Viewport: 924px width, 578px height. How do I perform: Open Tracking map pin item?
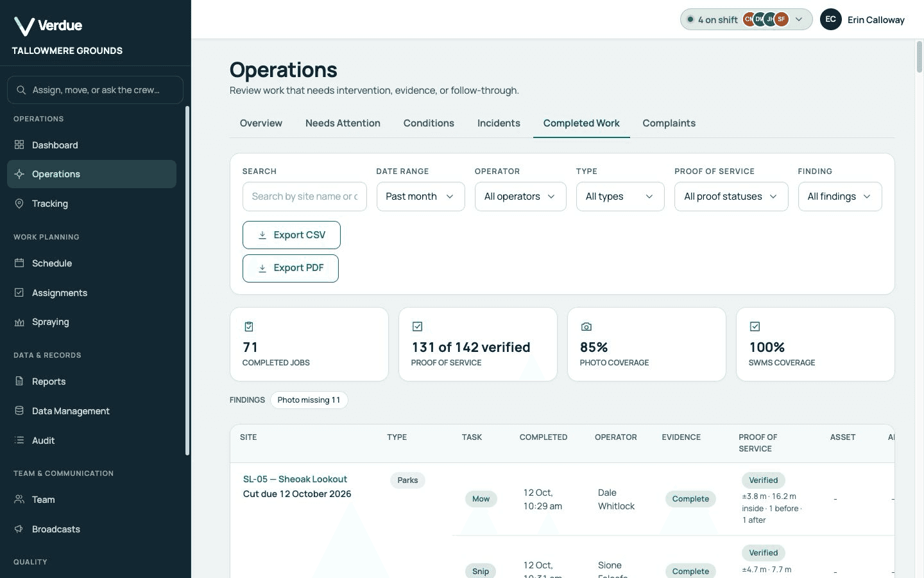point(92,204)
